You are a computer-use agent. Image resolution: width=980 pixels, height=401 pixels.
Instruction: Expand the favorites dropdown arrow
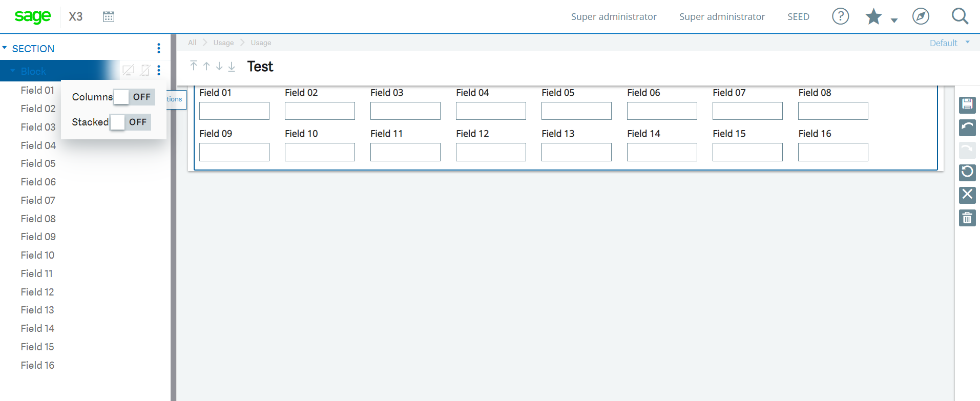pyautogui.click(x=894, y=20)
